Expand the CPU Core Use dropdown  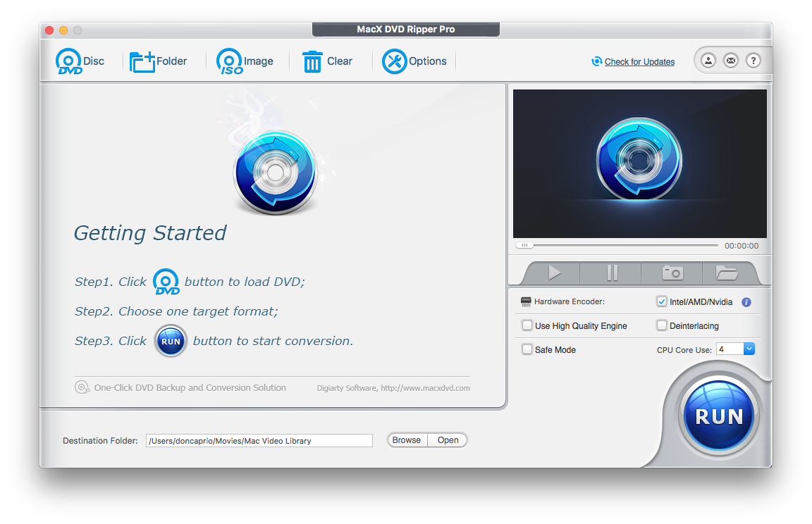[749, 349]
